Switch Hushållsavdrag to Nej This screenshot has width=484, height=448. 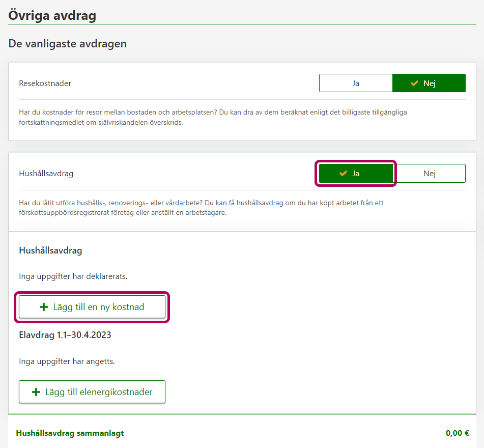point(429,174)
